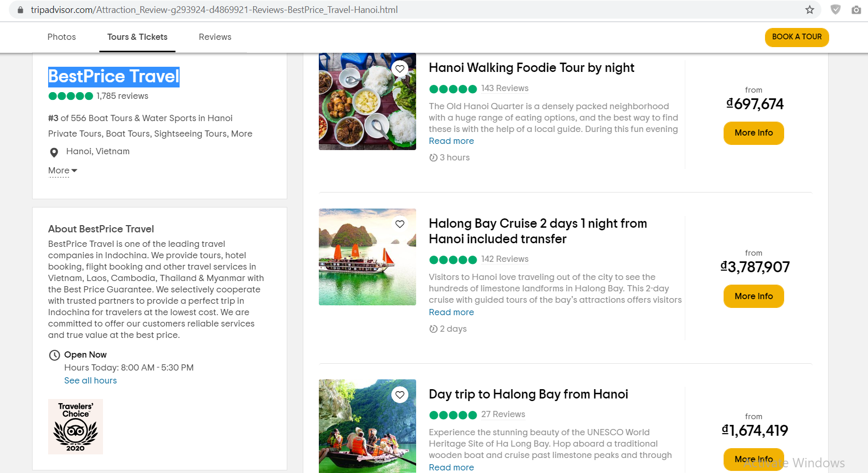Bookmark this page with the star icon
The image size is (868, 473).
point(810,10)
